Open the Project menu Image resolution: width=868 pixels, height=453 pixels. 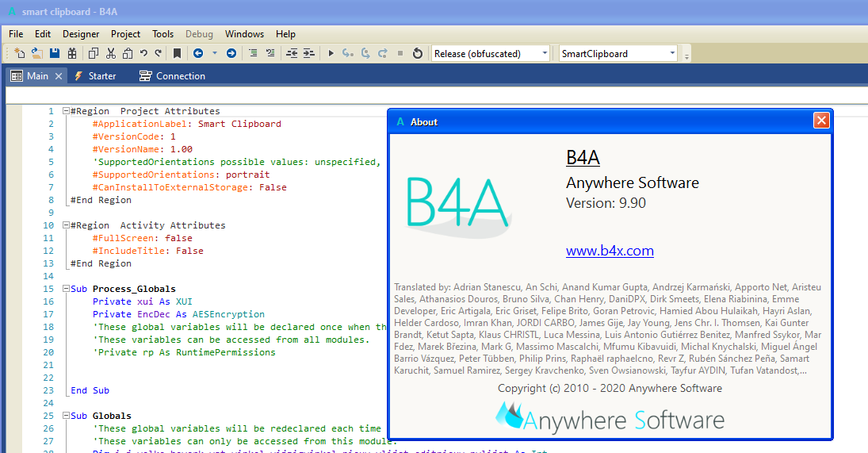coord(126,34)
